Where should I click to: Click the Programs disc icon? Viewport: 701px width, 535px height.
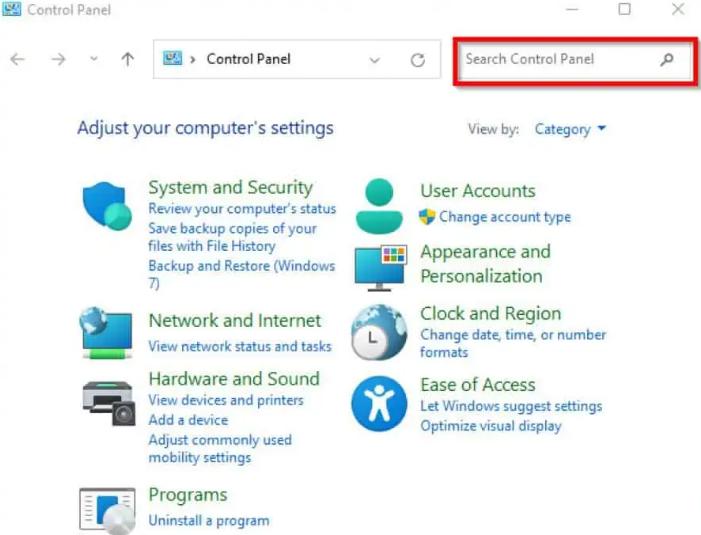(107, 511)
